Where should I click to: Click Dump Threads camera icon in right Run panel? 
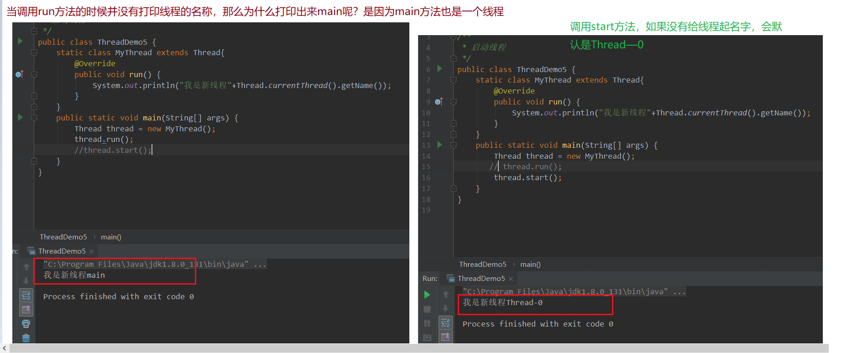[427, 337]
